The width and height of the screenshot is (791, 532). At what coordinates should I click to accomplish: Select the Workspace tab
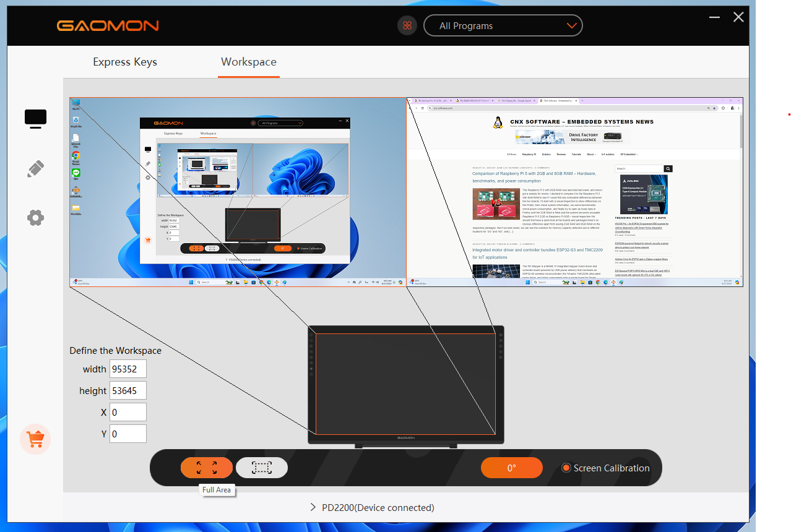249,62
